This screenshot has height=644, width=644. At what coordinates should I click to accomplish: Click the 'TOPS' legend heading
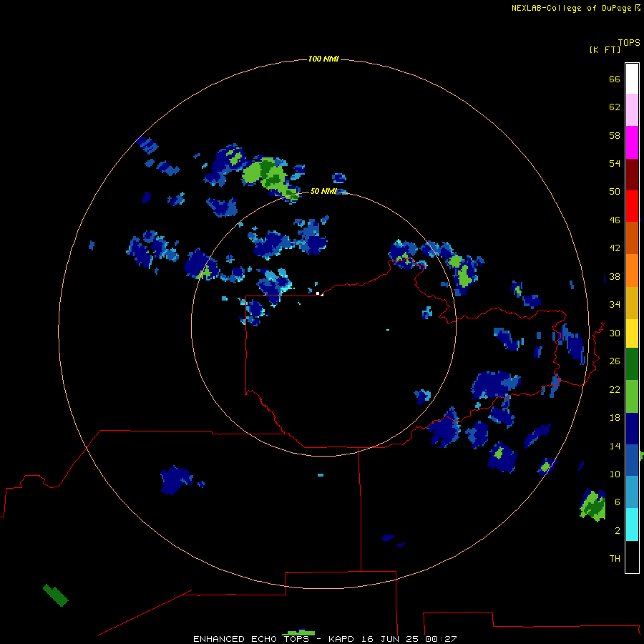pos(629,43)
